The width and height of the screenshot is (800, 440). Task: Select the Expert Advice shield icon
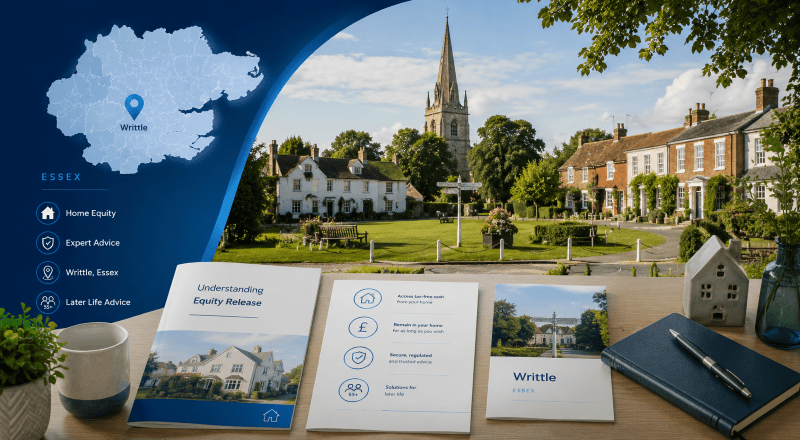[48, 242]
